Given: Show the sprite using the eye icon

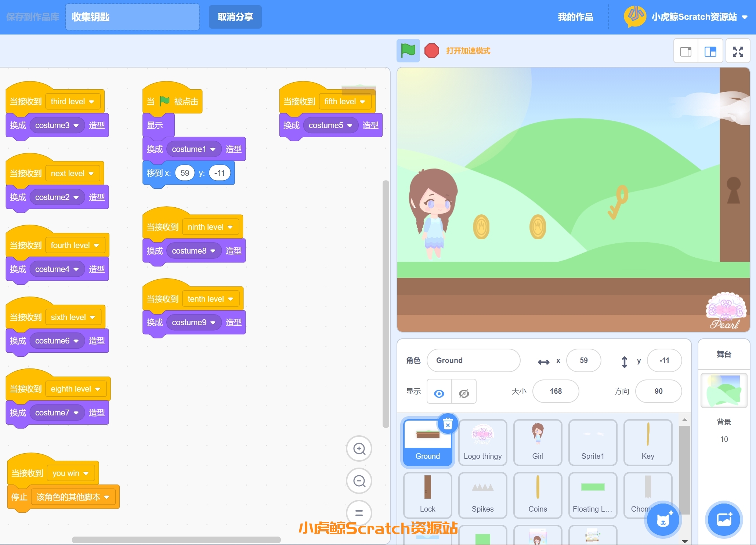Looking at the screenshot, I should pyautogui.click(x=439, y=391).
